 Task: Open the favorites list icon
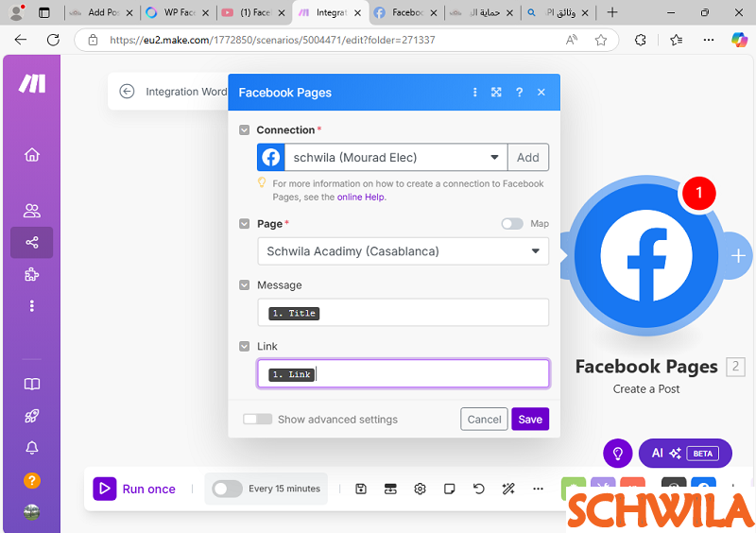[x=676, y=40]
